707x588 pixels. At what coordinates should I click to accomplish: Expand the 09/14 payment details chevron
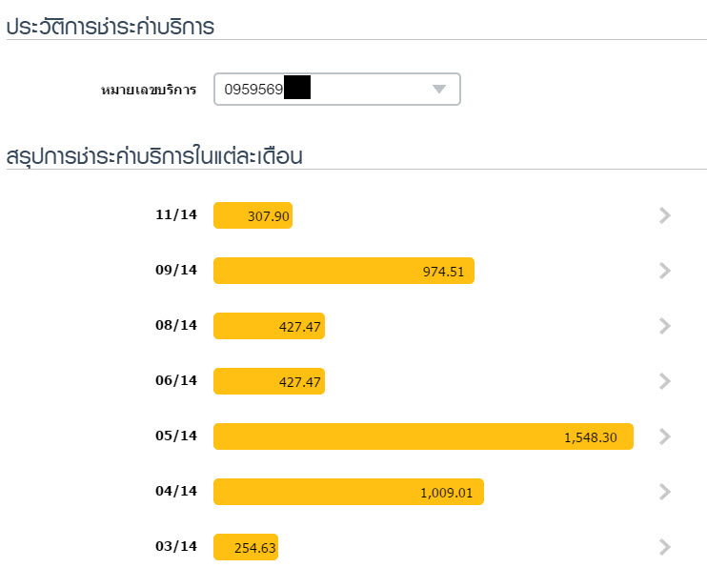(x=665, y=271)
